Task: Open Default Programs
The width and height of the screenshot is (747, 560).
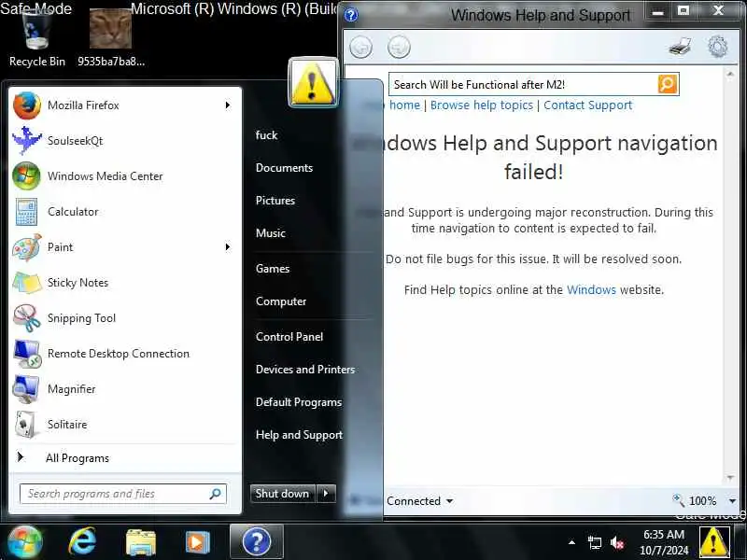Action: [x=299, y=402]
